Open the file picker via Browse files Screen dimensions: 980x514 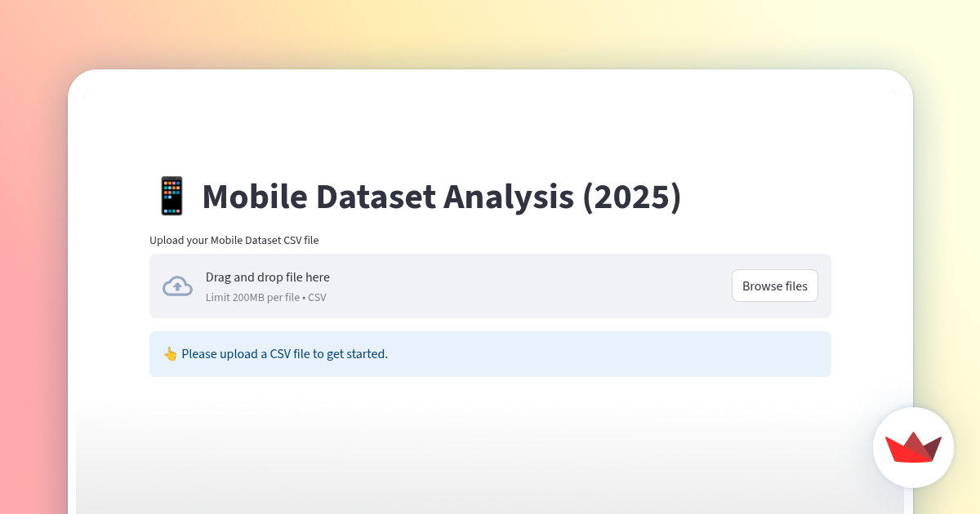click(x=774, y=286)
